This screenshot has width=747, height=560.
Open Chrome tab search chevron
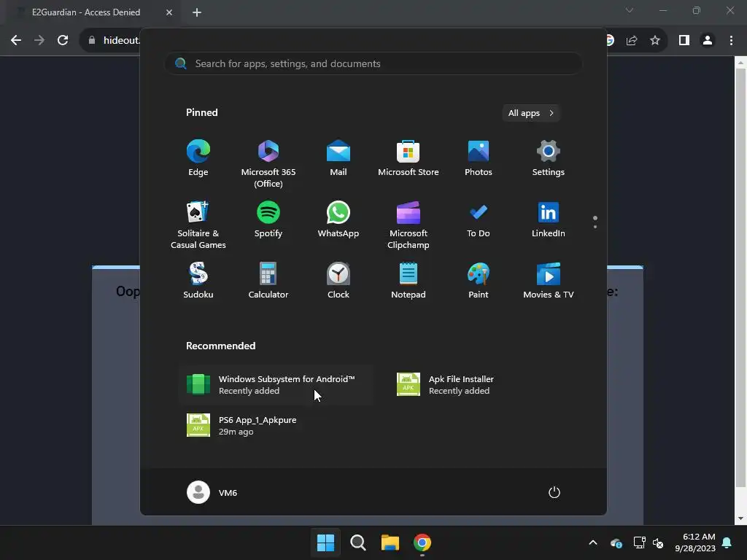630,10
